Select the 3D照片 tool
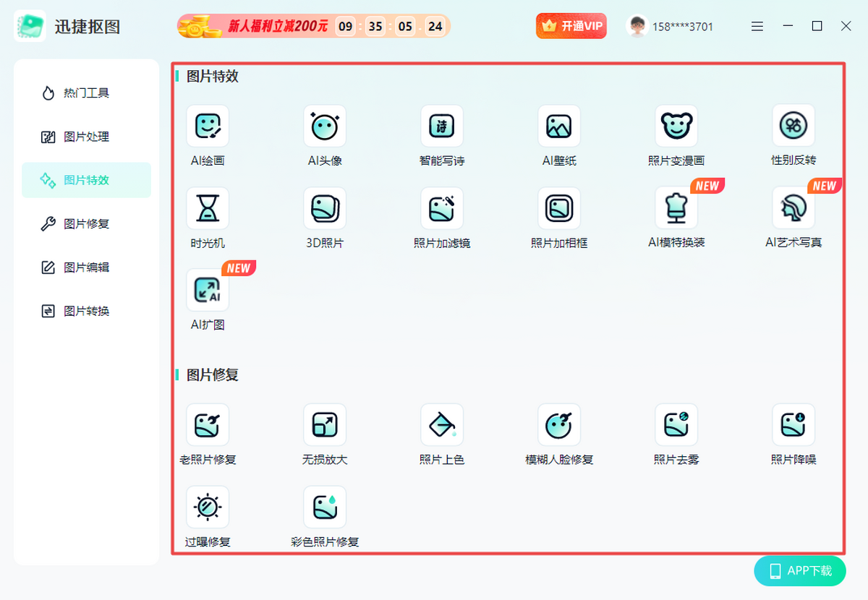The height and width of the screenshot is (600, 868). click(x=325, y=208)
